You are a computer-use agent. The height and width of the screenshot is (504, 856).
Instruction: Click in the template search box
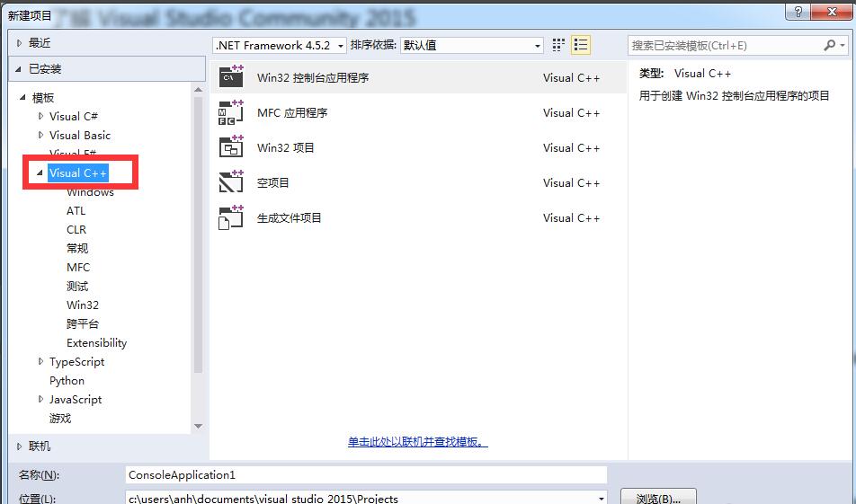[725, 45]
